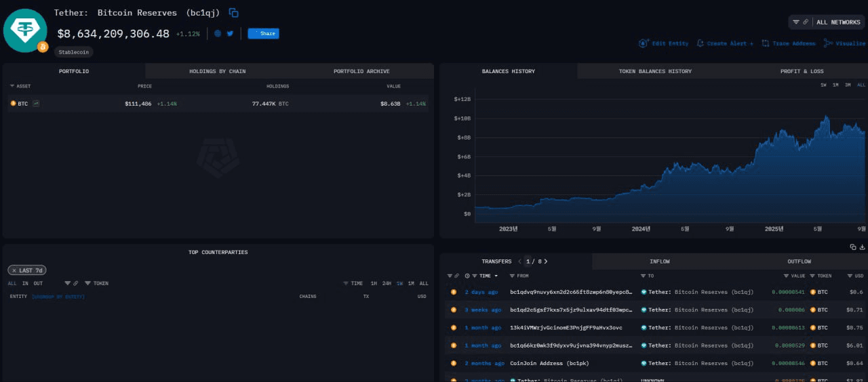Click Trace Address link

(789, 43)
